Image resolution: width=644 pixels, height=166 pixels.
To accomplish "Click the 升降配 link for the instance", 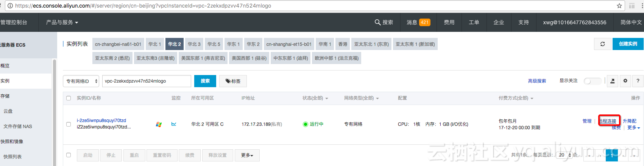I will (x=630, y=121).
